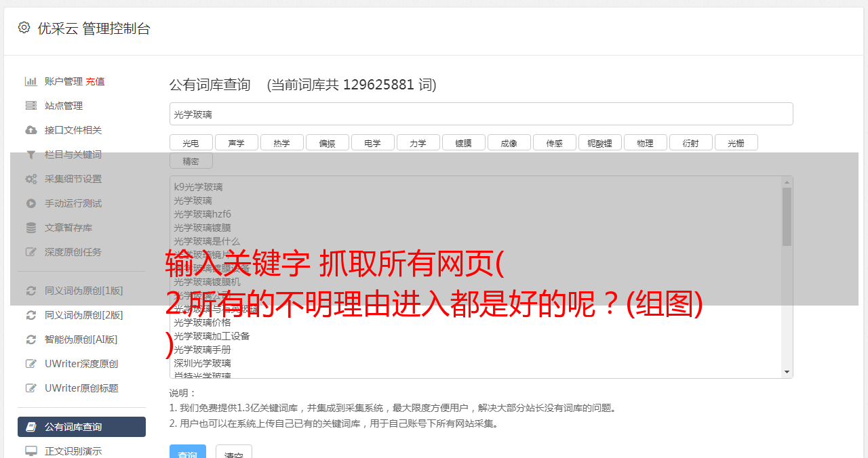Select the 智能伪原创[AI版] refresh icon
This screenshot has width=868, height=458.
pos(31,339)
